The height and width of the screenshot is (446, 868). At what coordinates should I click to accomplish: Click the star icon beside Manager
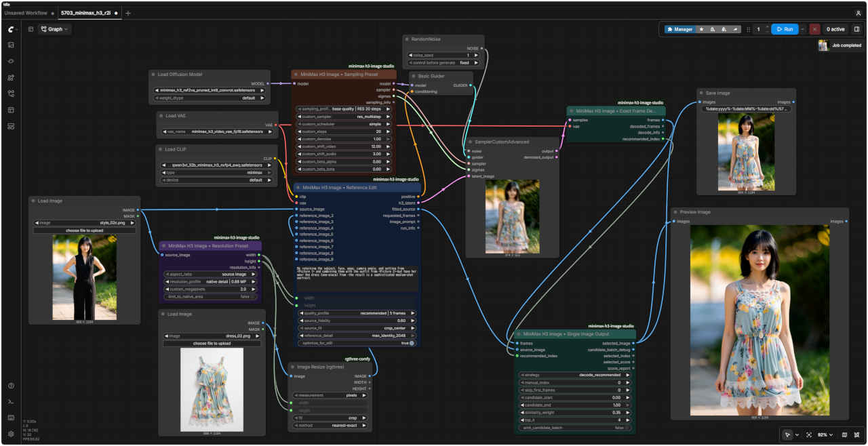click(701, 29)
